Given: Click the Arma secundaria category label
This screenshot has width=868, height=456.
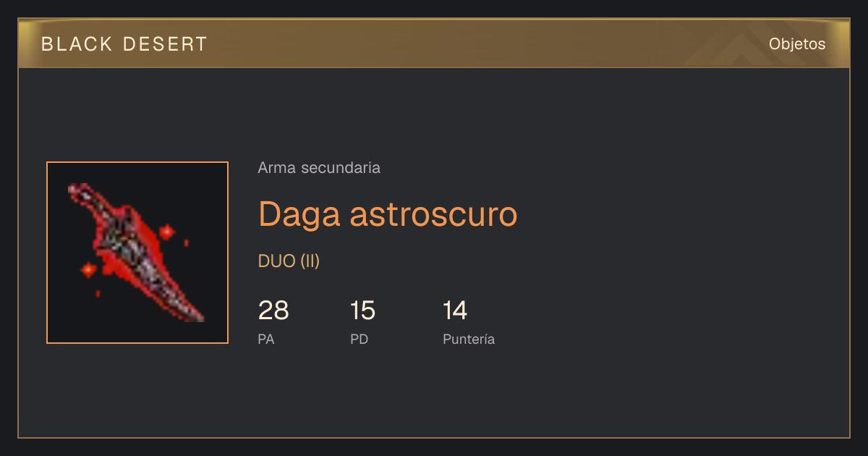Looking at the screenshot, I should 319,168.
